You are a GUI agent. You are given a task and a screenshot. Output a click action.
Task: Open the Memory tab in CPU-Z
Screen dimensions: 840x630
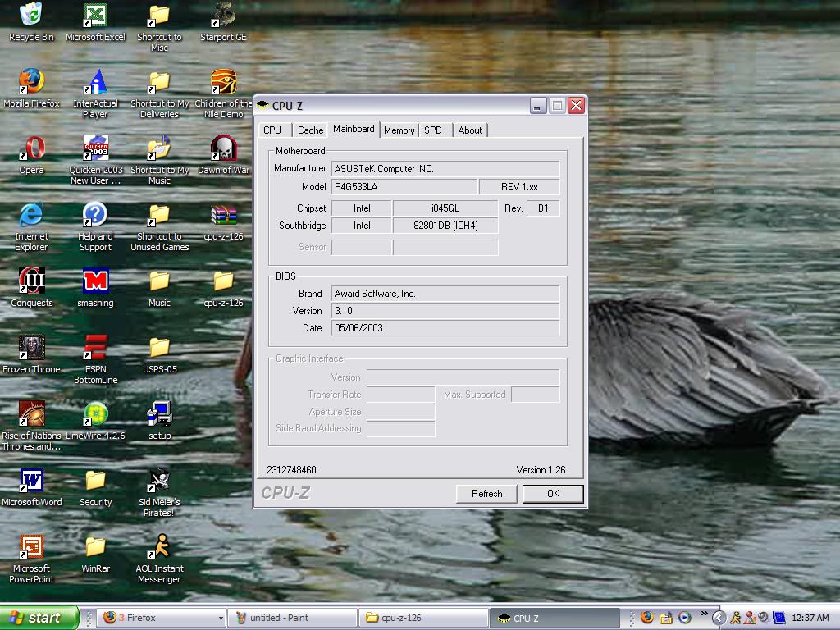click(x=399, y=130)
